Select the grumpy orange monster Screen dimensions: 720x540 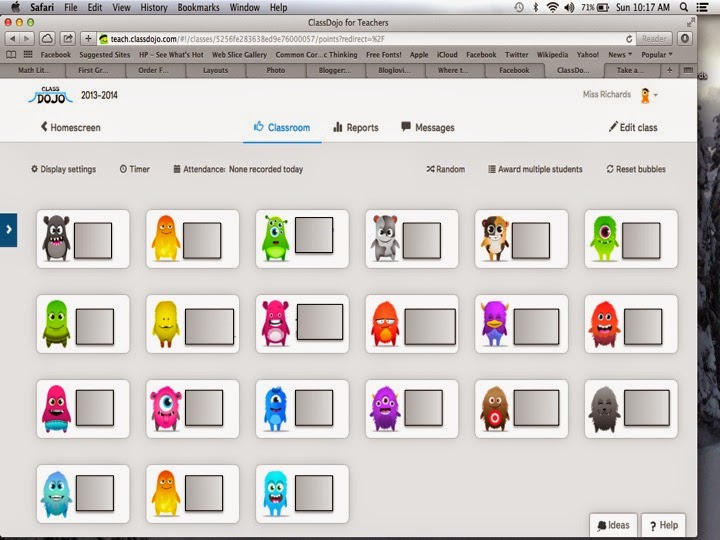tap(412, 324)
